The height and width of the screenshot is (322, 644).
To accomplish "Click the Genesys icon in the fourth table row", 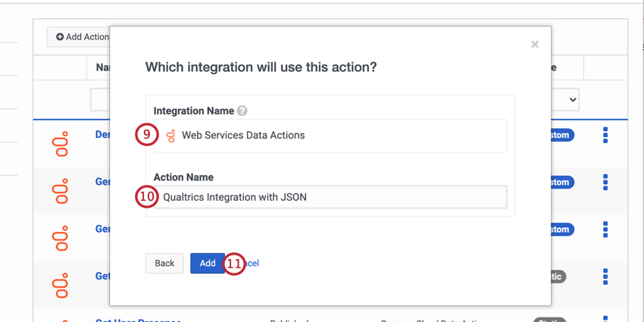I will pos(61,284).
